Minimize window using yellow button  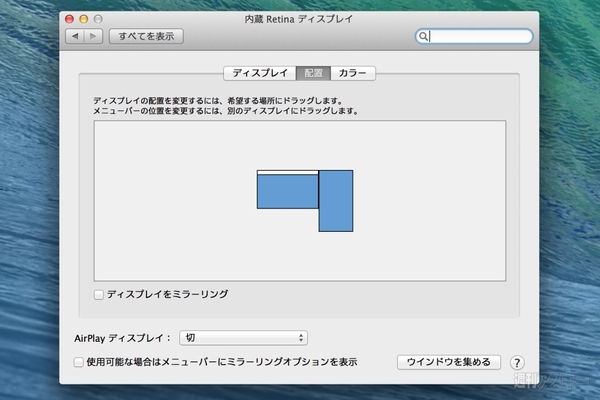pos(84,19)
